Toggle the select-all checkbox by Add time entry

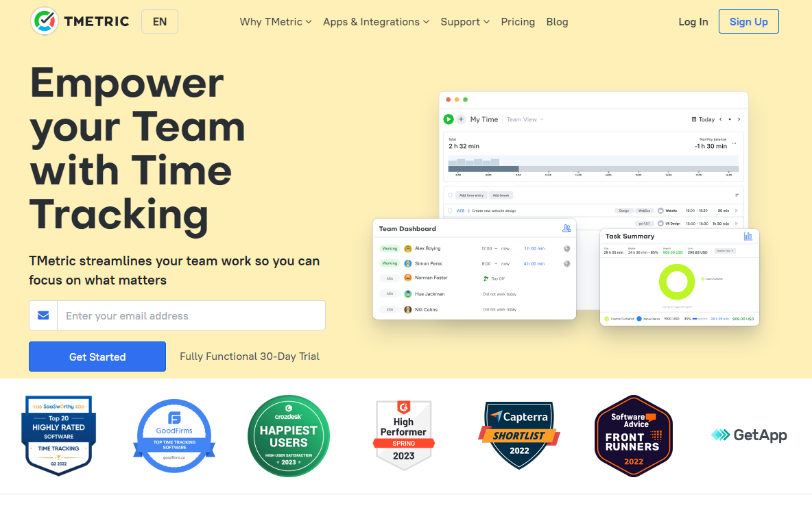pos(450,195)
